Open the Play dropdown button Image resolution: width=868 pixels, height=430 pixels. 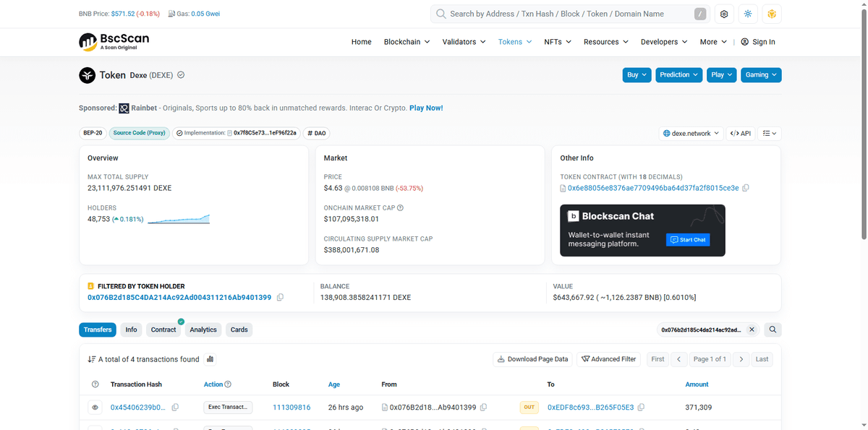point(722,75)
